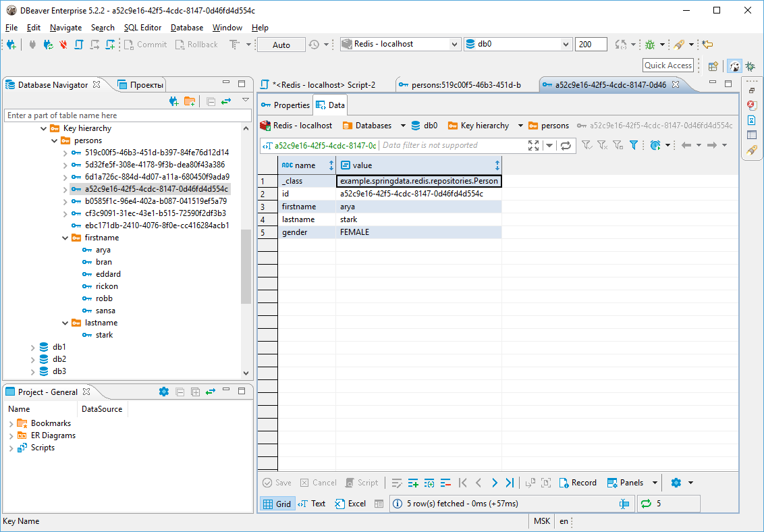Click the New Connection plug icon

[11, 45]
